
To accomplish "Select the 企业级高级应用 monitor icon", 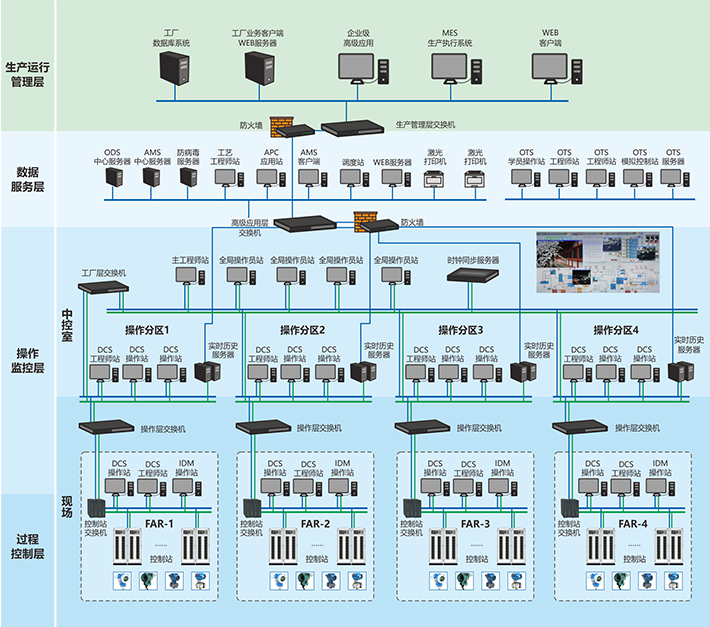I will (x=358, y=68).
